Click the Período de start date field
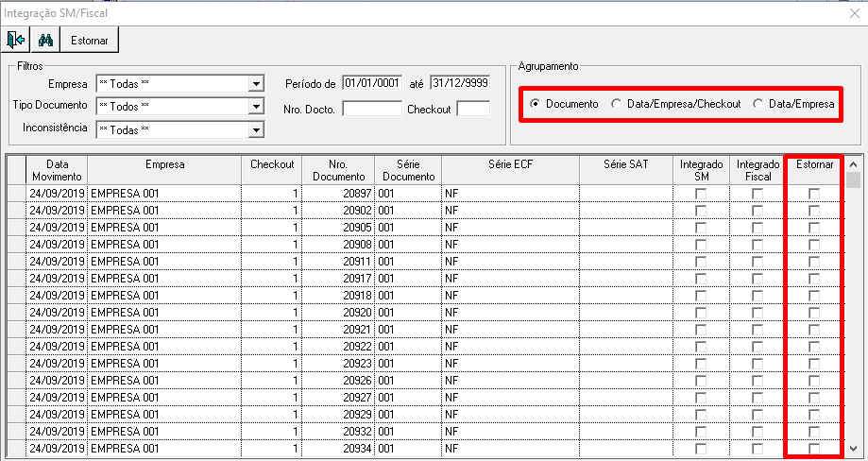Screen dimensions: 868x461 coord(372,83)
